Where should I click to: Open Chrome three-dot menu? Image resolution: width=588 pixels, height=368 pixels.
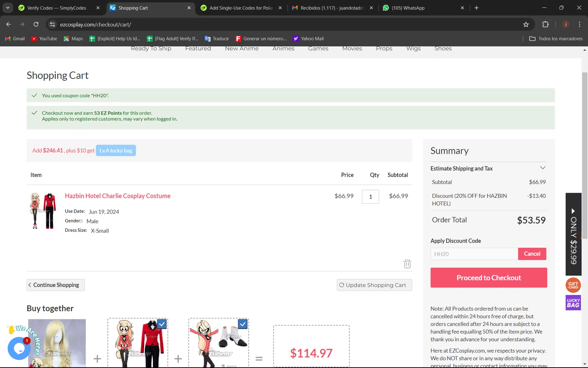point(579,24)
